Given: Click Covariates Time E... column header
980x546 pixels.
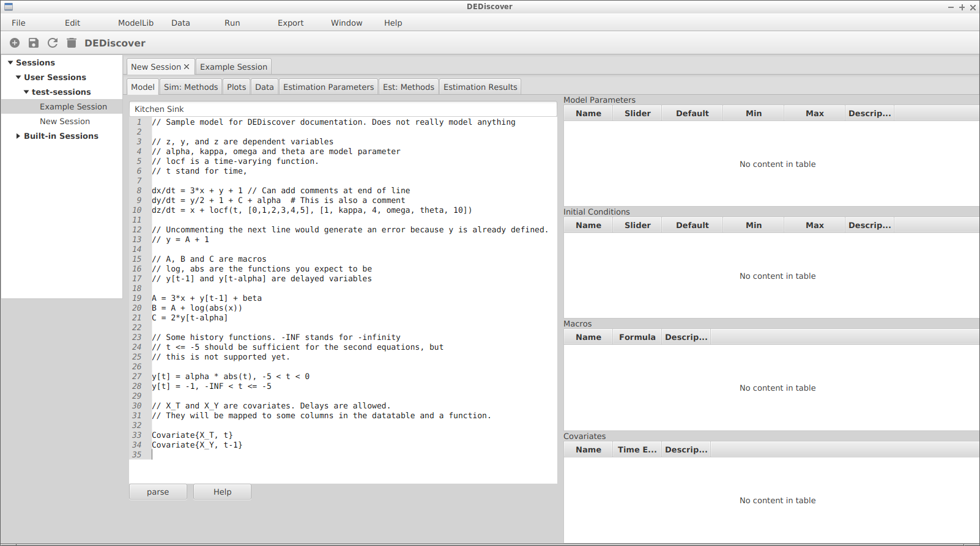Looking at the screenshot, I should (x=637, y=449).
